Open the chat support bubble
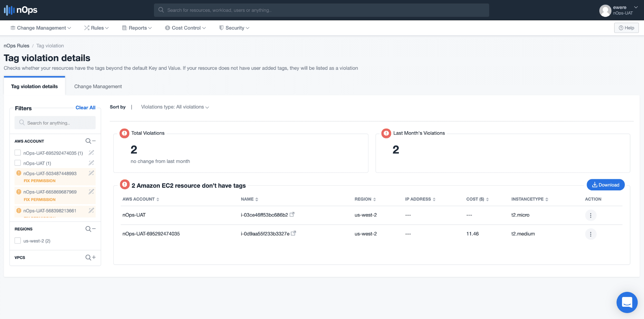Viewport: 644px width, 319px height. coord(627,302)
